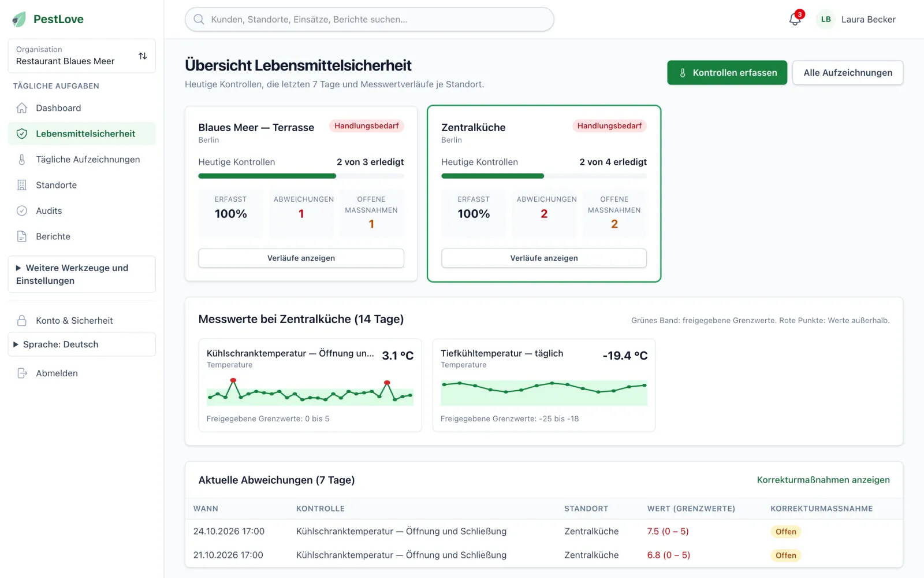The width and height of the screenshot is (924, 578).
Task: Focus the search field for Kunden, Standorte
Action: pyautogui.click(x=370, y=19)
